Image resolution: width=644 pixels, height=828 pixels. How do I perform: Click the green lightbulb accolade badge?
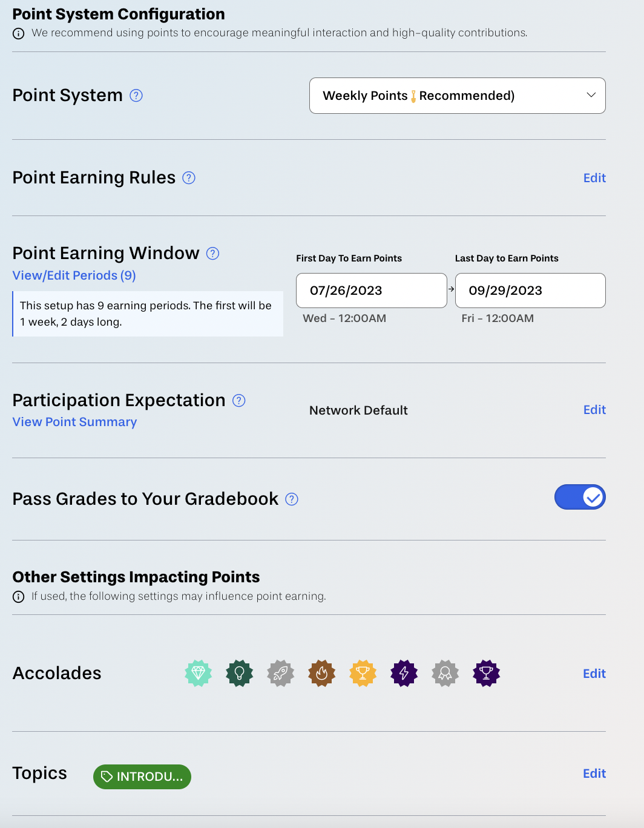pyautogui.click(x=240, y=673)
